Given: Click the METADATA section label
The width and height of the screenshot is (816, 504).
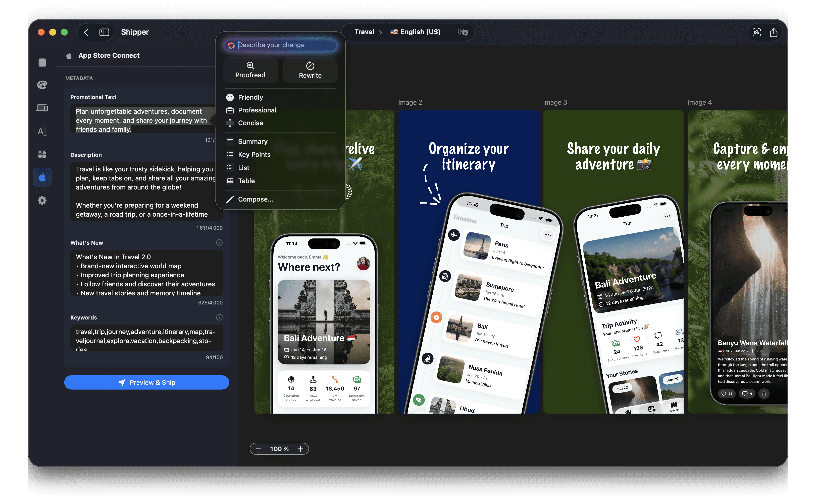Looking at the screenshot, I should [x=79, y=78].
